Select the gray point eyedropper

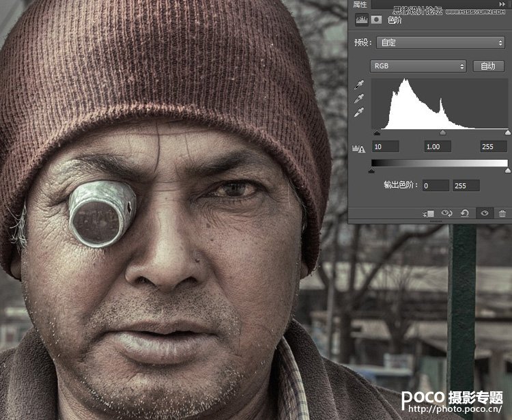[360, 99]
